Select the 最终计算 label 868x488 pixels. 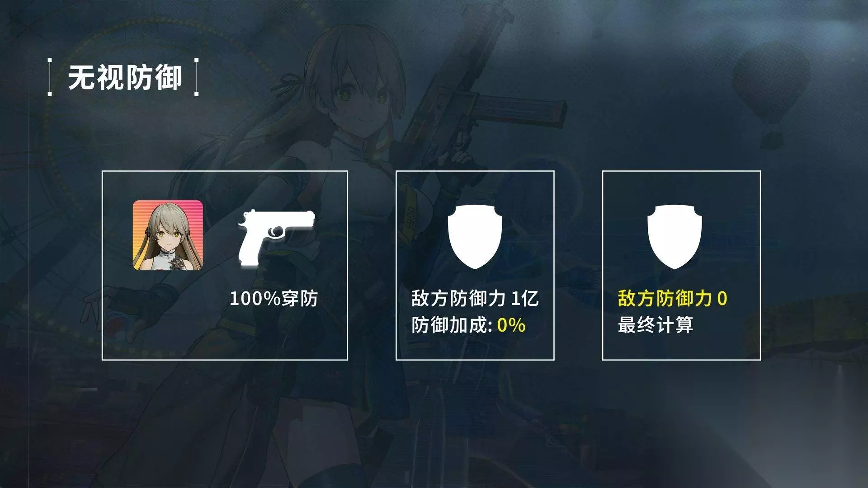[656, 325]
